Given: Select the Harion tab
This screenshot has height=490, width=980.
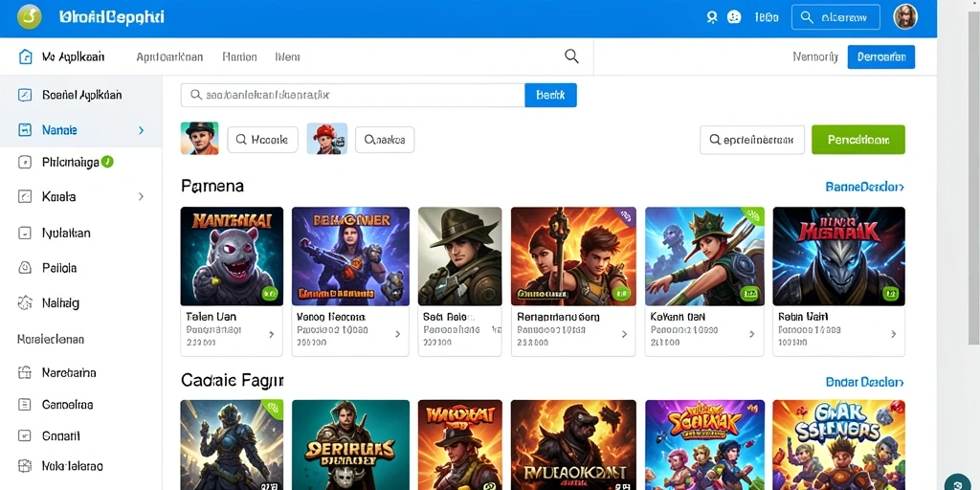Looking at the screenshot, I should coord(239,56).
